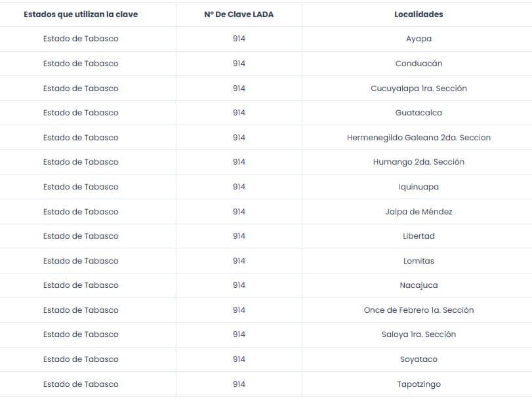532x400 pixels.
Task: Click the 'Localidades' column header
Action: point(419,14)
